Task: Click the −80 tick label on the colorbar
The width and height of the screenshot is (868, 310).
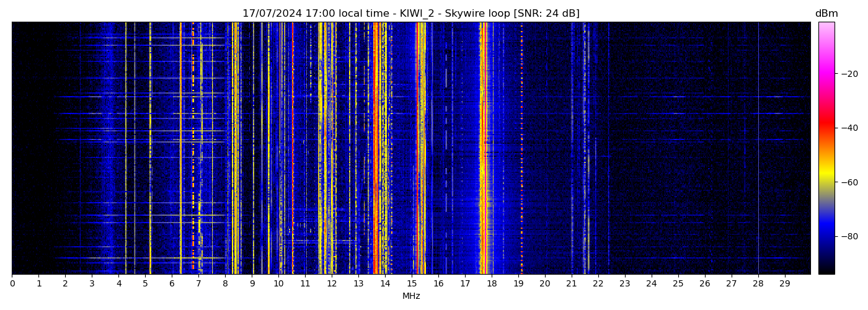Action: pos(849,236)
